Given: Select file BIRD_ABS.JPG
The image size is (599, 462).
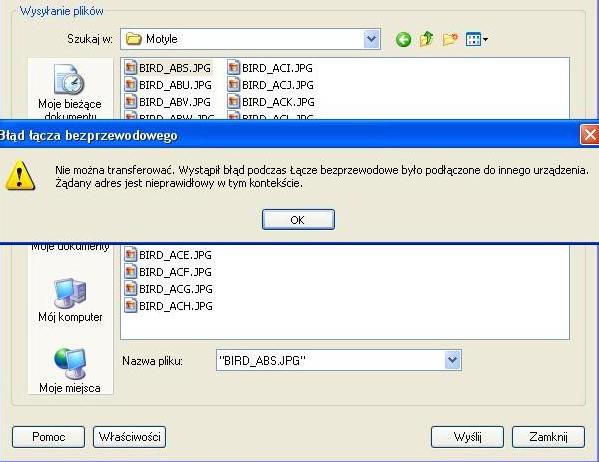Looking at the screenshot, I should [168, 68].
